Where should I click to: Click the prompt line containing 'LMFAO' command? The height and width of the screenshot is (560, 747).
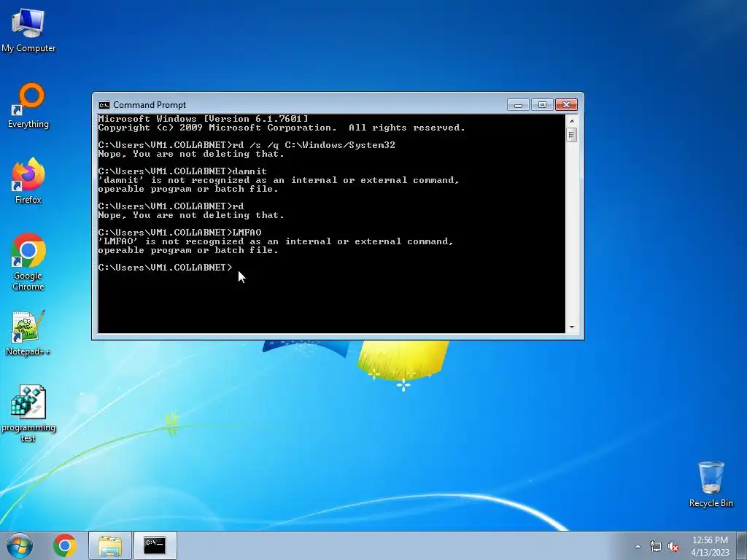[x=179, y=233]
